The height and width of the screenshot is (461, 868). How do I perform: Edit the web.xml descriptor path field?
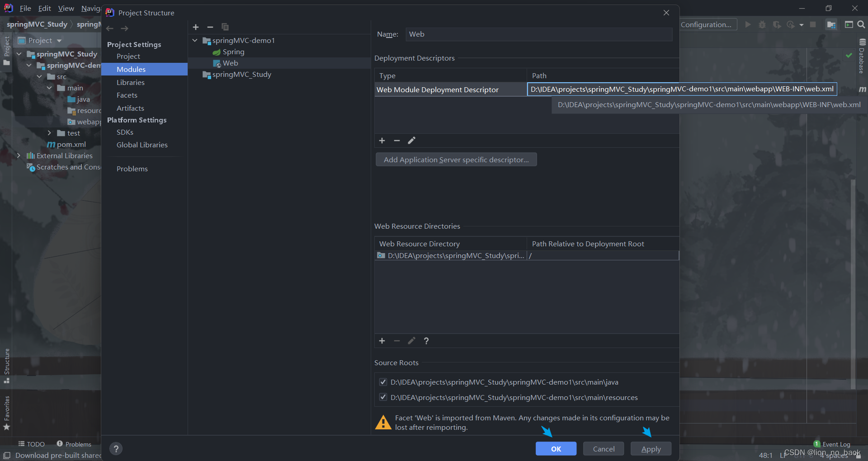click(682, 89)
